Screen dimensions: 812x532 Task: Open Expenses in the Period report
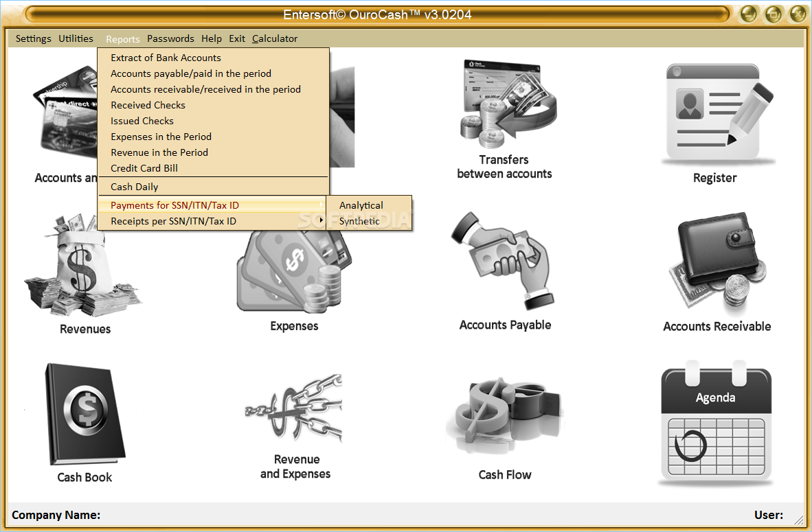click(x=214, y=137)
